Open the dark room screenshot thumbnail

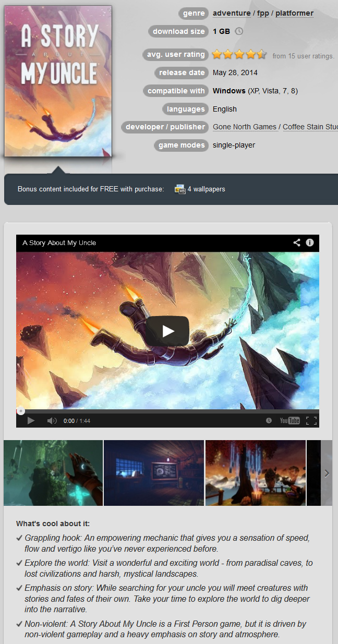(154, 473)
